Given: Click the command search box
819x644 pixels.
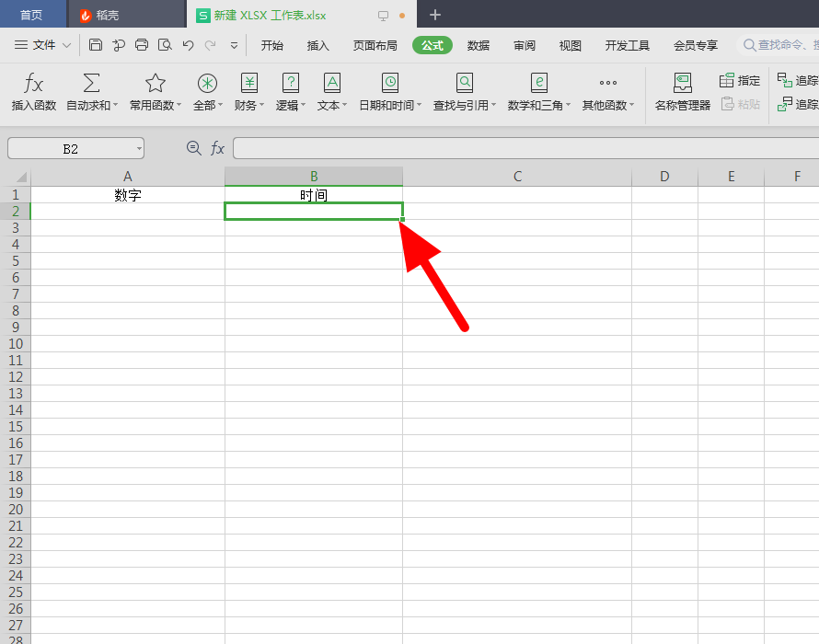Looking at the screenshot, I should pos(779,45).
